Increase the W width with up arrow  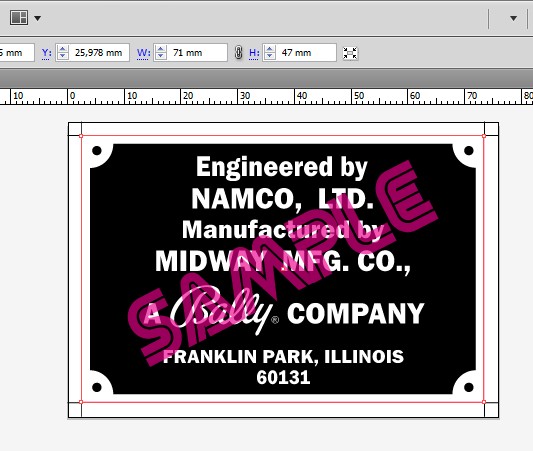coord(160,49)
